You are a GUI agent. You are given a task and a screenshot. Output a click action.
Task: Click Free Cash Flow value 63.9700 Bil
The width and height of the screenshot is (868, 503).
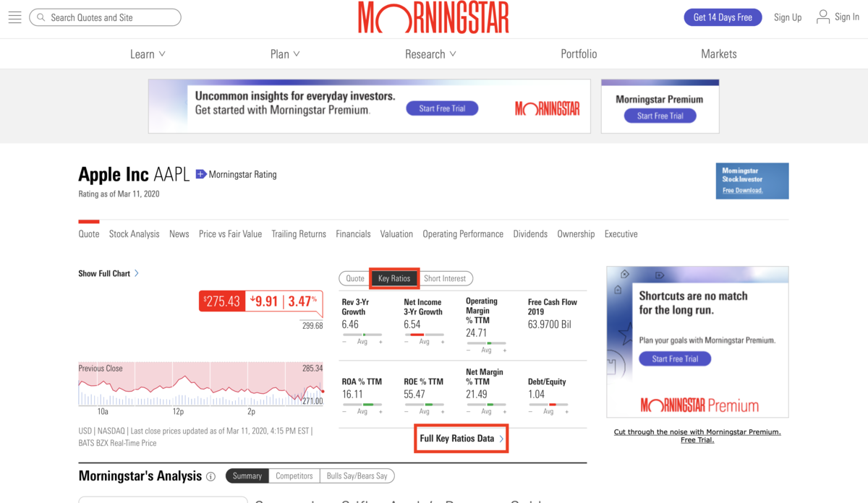pos(549,324)
